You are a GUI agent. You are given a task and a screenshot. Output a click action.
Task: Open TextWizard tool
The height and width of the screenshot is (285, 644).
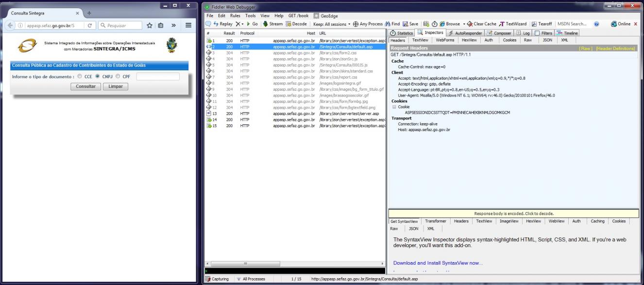pyautogui.click(x=513, y=23)
